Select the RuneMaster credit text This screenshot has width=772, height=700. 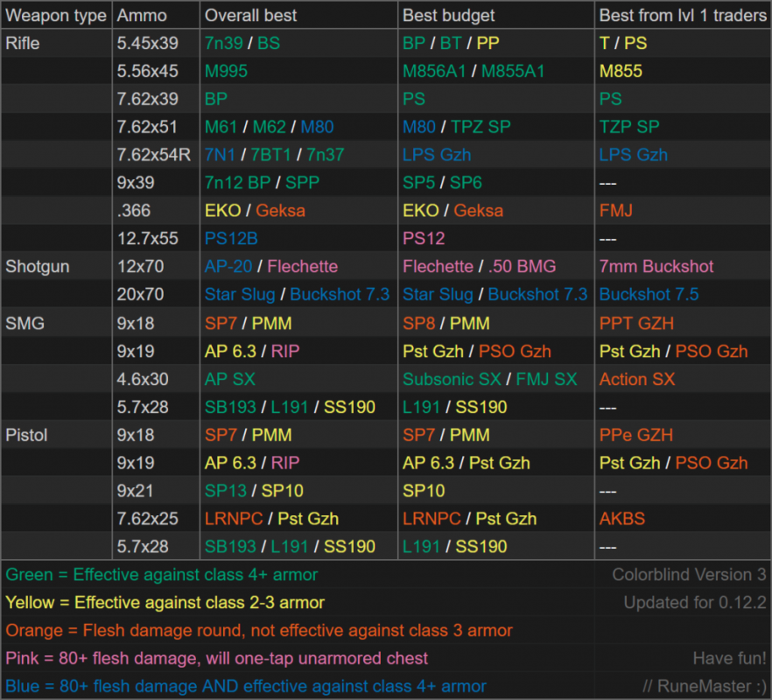tap(705, 686)
